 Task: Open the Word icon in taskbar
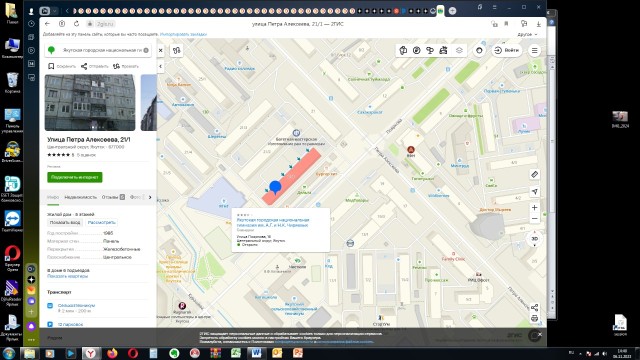pyautogui.click(x=256, y=353)
